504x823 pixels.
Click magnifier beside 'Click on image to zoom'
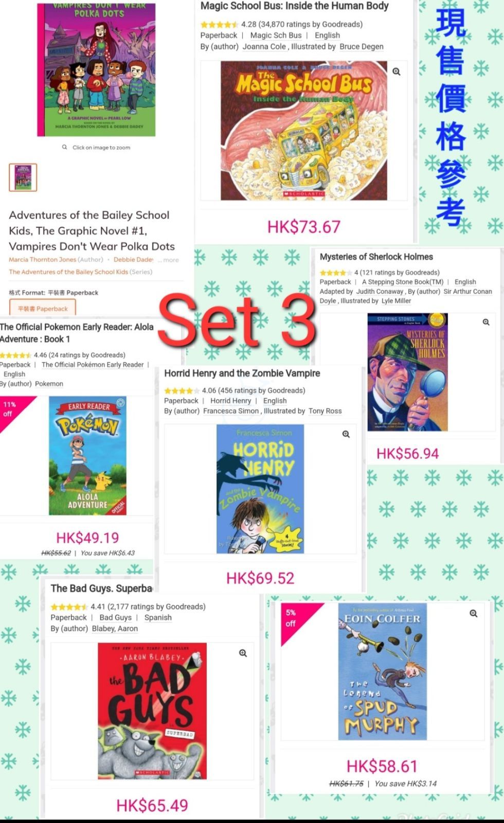pos(64,147)
